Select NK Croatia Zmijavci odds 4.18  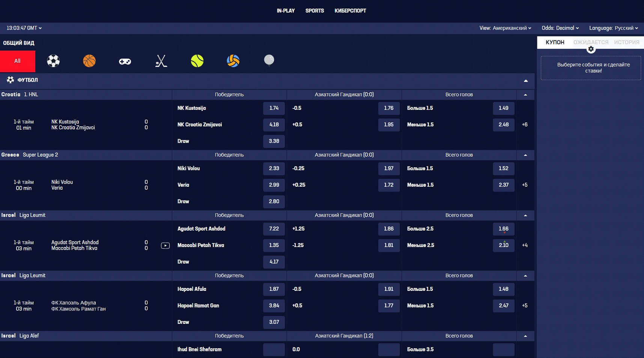[274, 125]
